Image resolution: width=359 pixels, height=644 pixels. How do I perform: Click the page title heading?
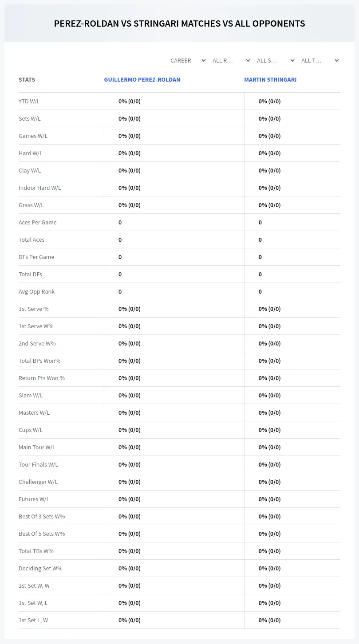[179, 24]
